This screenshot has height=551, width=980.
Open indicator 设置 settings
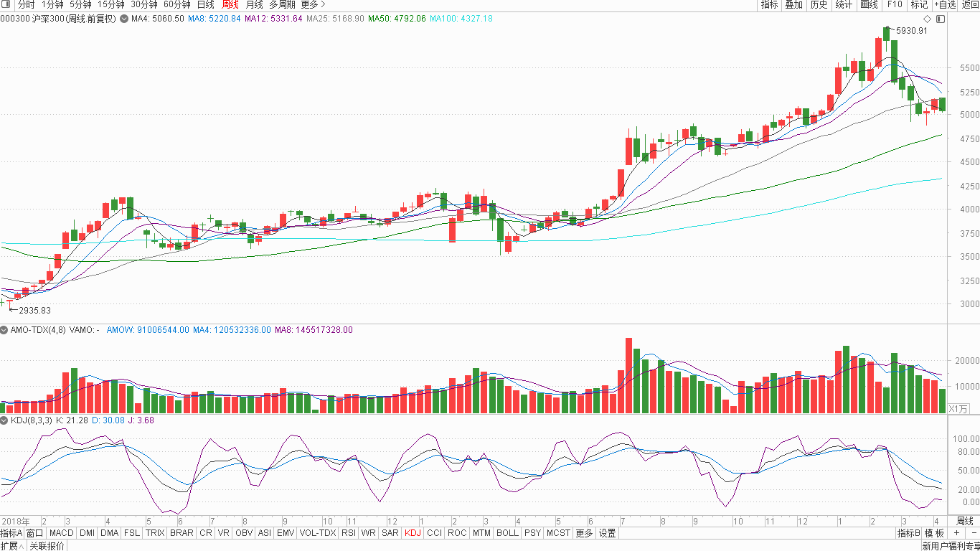tap(608, 533)
